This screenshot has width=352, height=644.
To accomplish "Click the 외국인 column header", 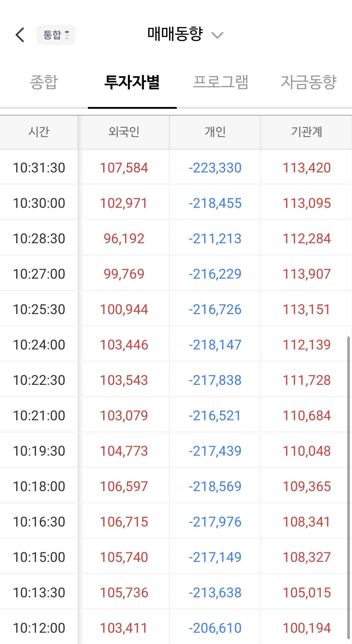I will (x=124, y=132).
